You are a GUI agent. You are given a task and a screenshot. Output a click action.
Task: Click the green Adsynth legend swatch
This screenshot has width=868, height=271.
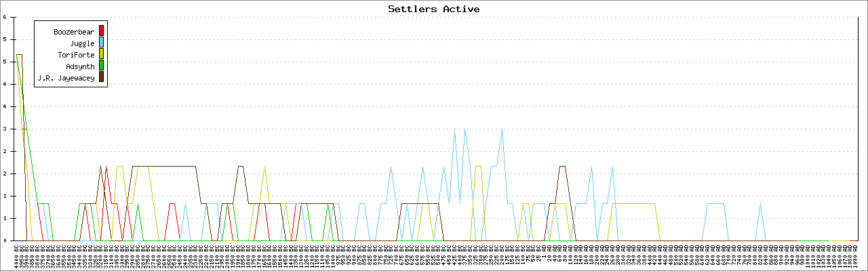102,66
